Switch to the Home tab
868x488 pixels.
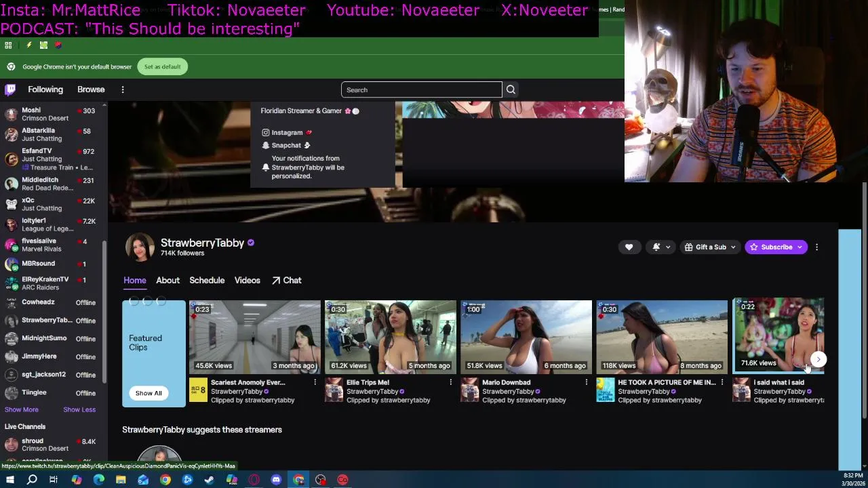tap(134, 280)
